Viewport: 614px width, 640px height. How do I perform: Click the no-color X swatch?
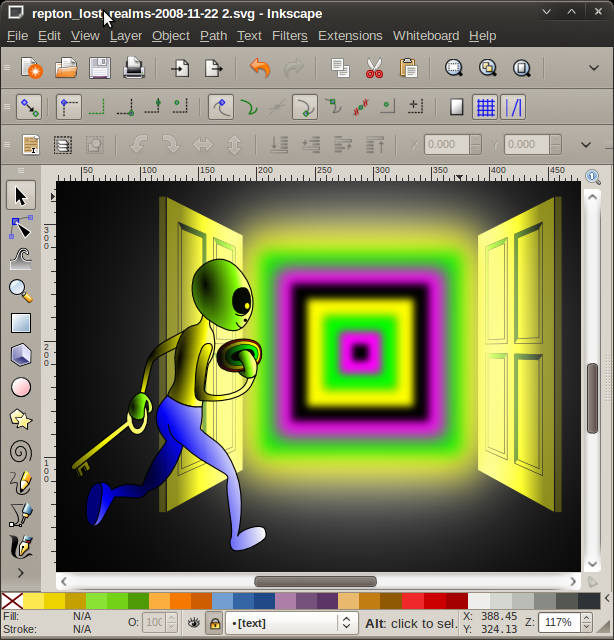12,601
